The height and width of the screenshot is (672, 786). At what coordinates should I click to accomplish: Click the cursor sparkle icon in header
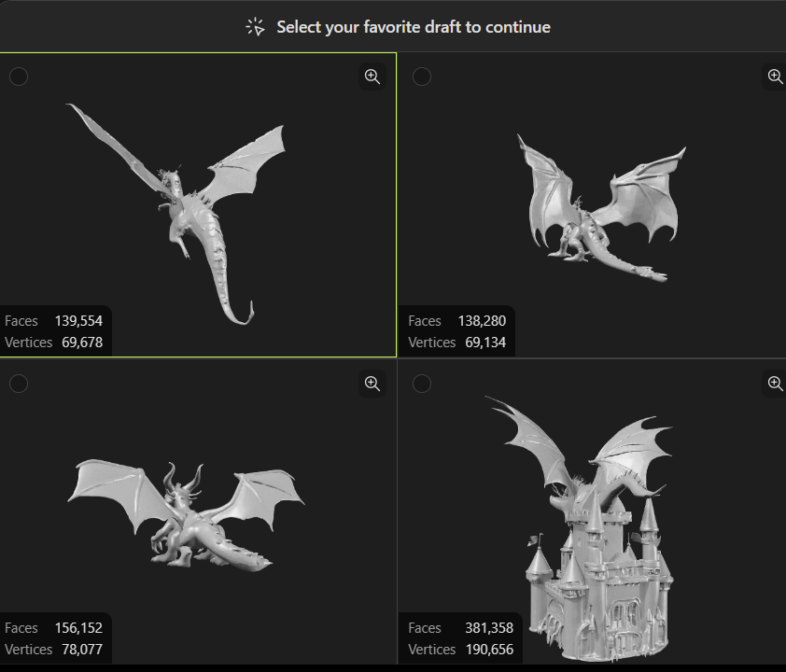pyautogui.click(x=255, y=27)
